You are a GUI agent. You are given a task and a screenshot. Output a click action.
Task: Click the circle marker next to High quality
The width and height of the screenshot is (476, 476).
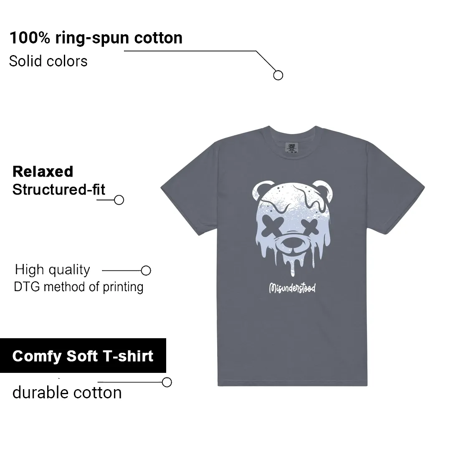(x=146, y=271)
